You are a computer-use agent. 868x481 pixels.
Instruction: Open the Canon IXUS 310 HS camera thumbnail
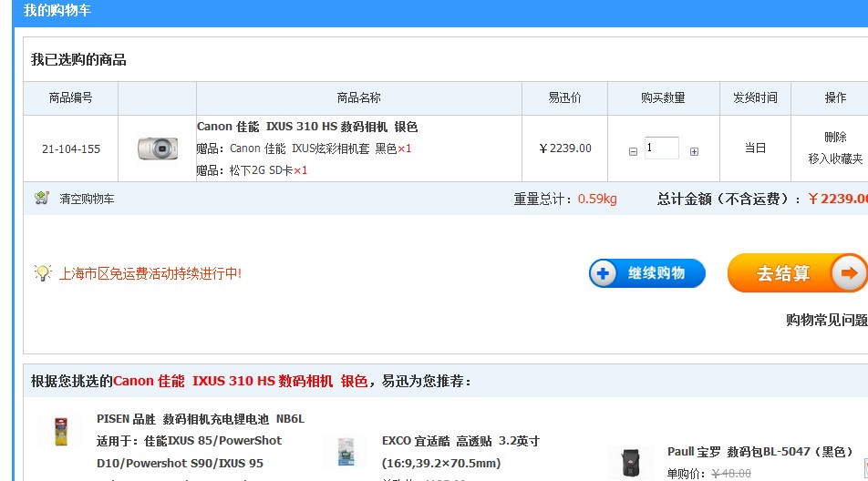[x=158, y=148]
